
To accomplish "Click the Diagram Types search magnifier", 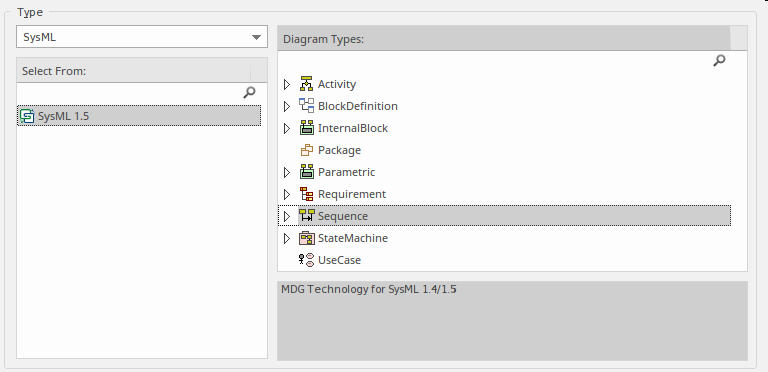I will click(x=719, y=61).
